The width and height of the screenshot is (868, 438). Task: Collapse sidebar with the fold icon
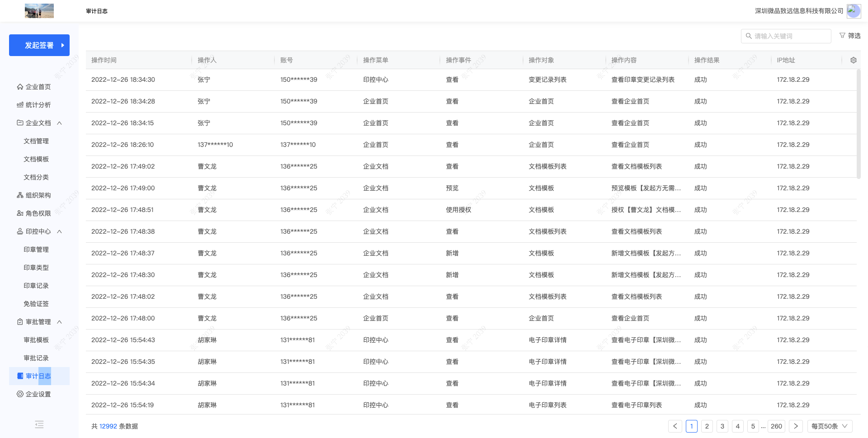[x=39, y=424]
